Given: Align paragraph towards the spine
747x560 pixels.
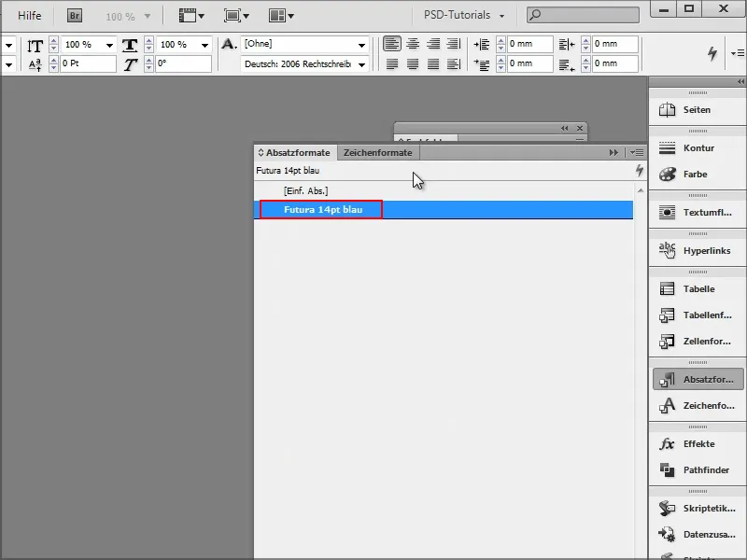Looking at the screenshot, I should coord(454,44).
